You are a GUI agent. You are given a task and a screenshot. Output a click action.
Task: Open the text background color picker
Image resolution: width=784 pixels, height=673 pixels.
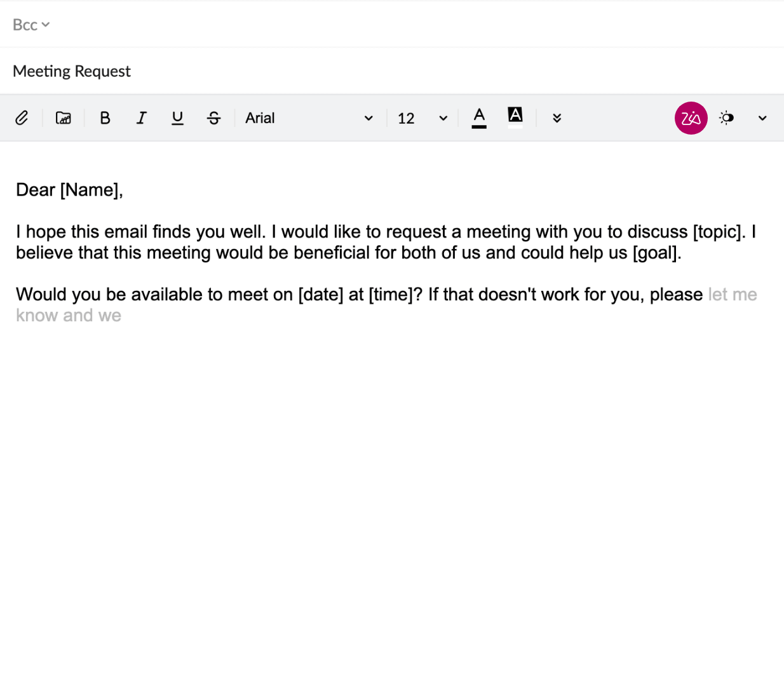click(x=515, y=117)
